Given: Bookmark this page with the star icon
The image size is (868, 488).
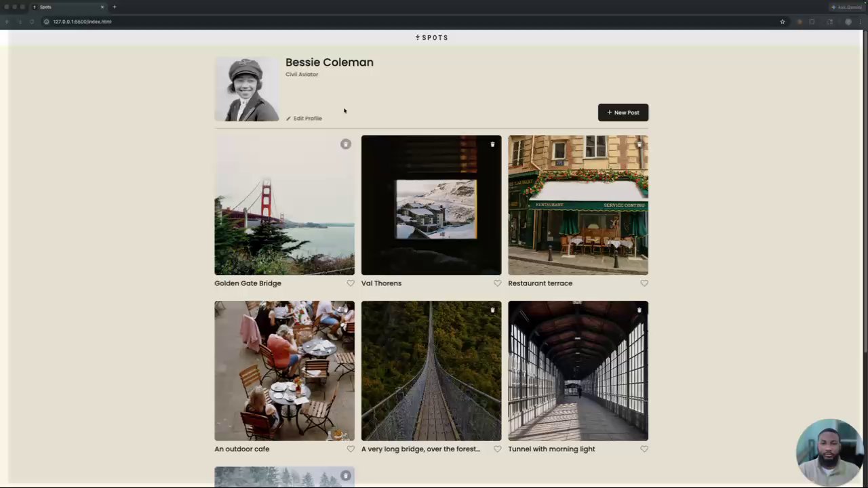Looking at the screenshot, I should coord(782,22).
